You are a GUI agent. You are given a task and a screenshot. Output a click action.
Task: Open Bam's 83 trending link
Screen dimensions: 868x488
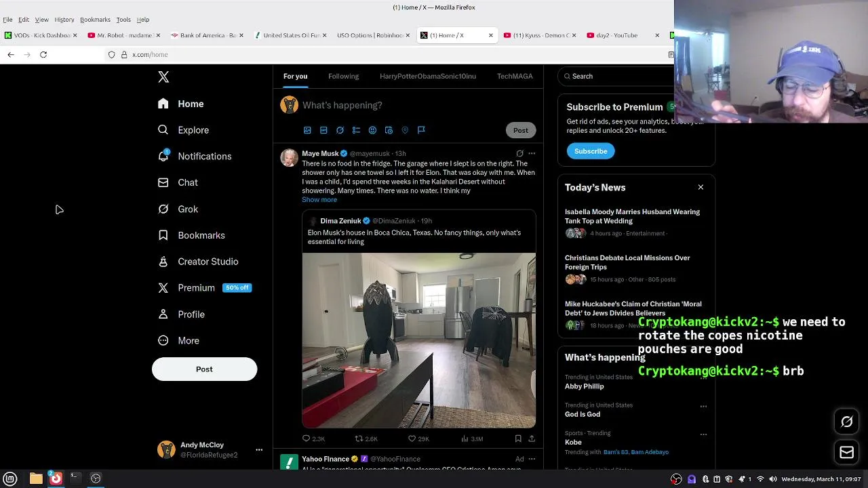(614, 452)
